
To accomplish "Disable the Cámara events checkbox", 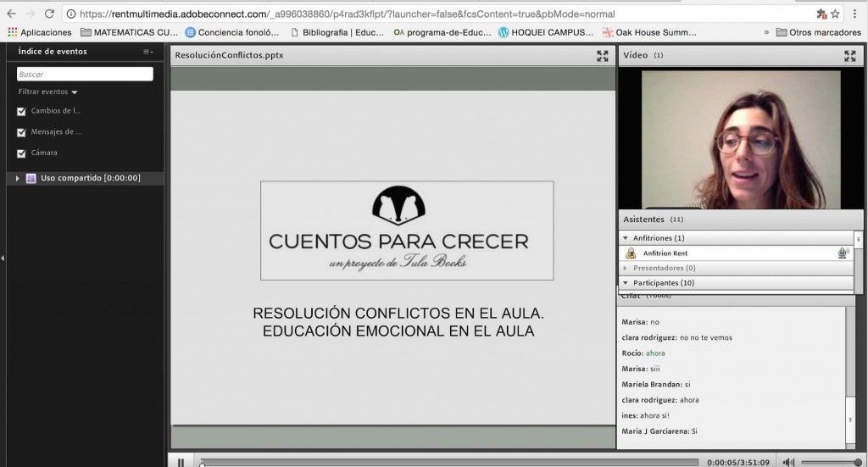I will 21,153.
